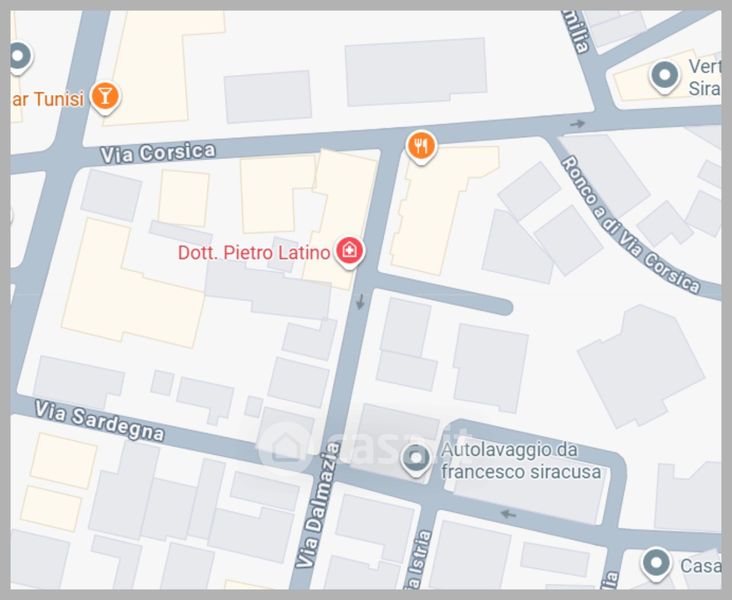Select the gray pin near the Vert Sira label

click(x=664, y=76)
